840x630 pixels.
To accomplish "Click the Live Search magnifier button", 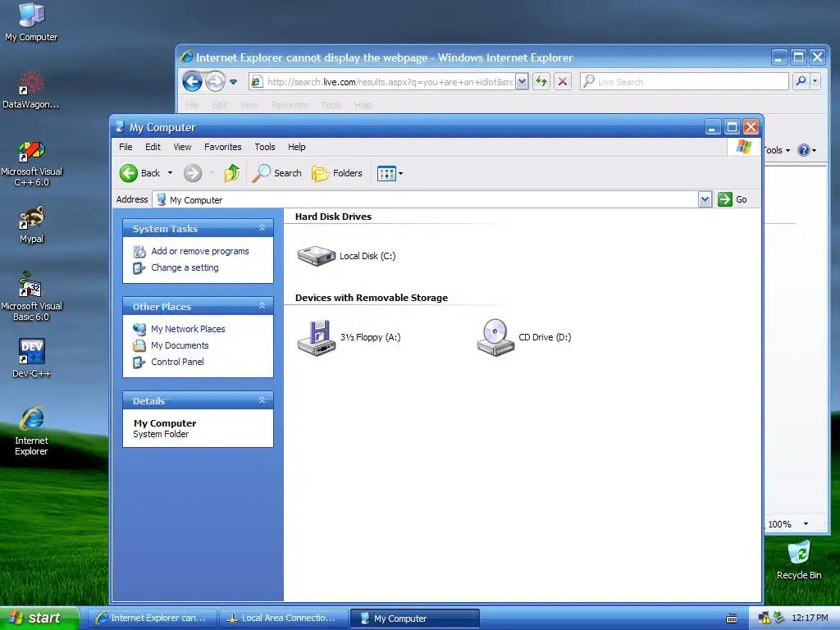I will (801, 81).
